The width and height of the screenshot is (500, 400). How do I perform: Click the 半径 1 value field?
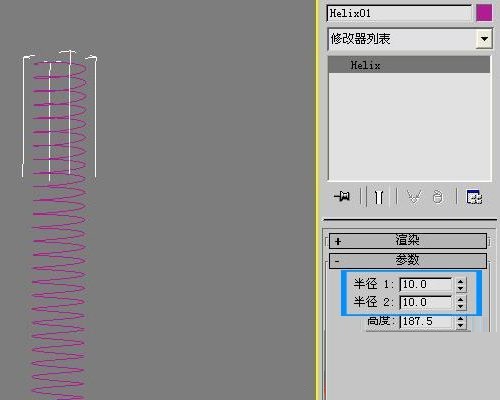pyautogui.click(x=426, y=284)
